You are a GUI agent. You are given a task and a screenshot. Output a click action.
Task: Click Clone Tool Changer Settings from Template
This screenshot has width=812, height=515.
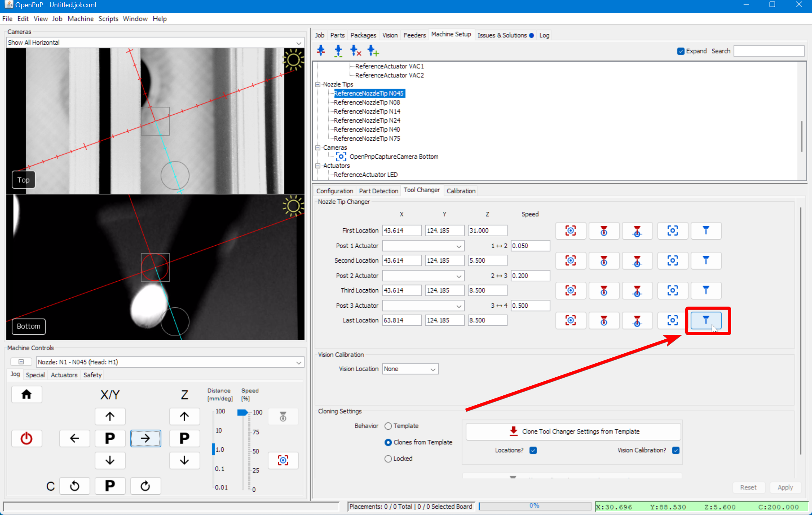click(x=573, y=431)
